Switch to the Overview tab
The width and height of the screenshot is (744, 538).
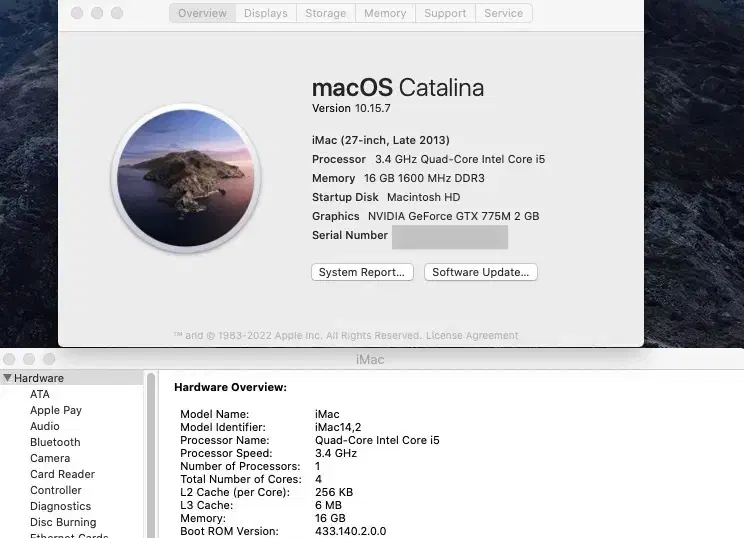(x=203, y=13)
